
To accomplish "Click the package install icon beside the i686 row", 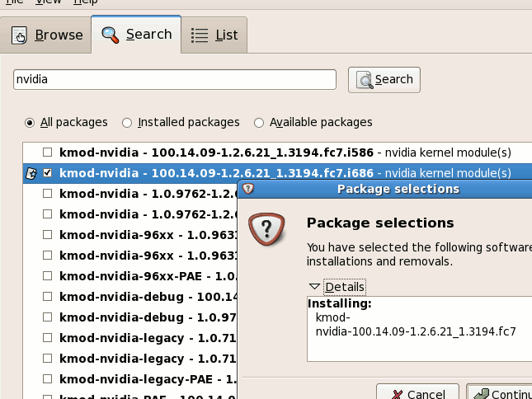I will click(31, 173).
